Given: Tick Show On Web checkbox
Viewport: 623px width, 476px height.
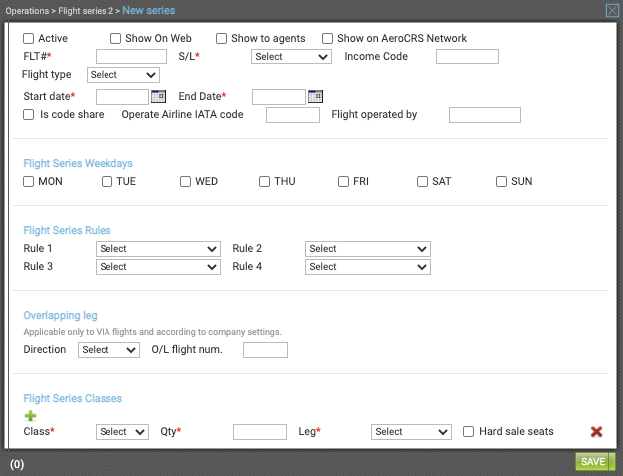Looking at the screenshot, I should point(115,39).
